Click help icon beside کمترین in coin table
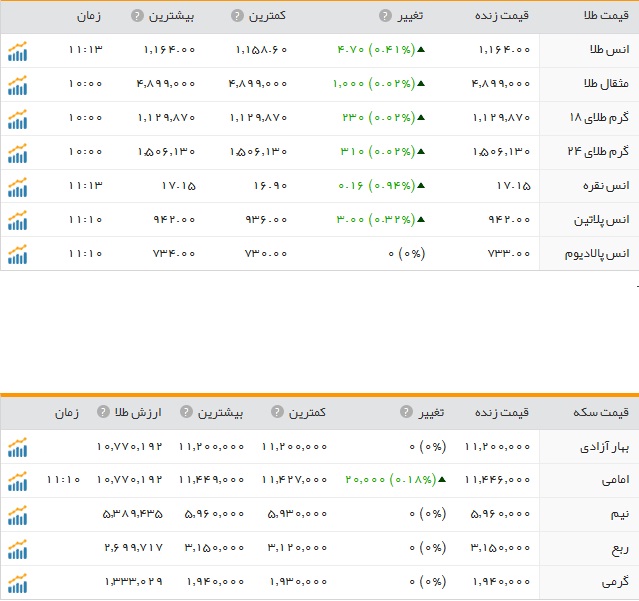The width and height of the screenshot is (639, 601). [277, 412]
